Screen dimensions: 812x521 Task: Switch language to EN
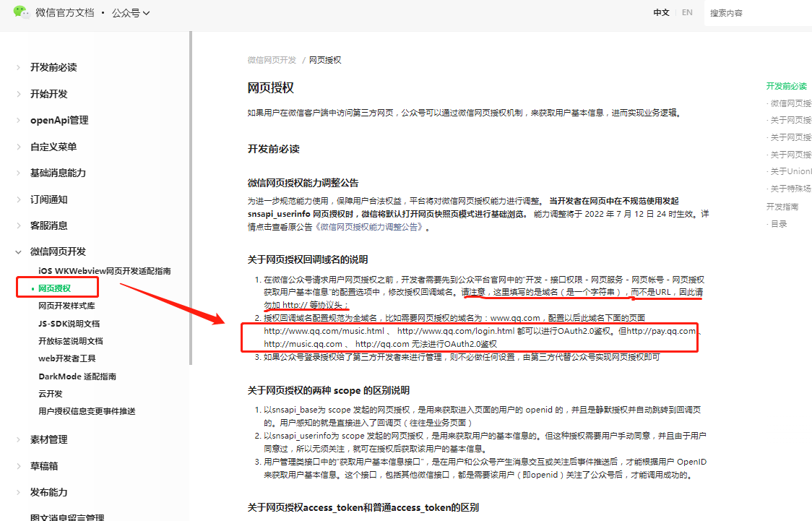pos(687,12)
